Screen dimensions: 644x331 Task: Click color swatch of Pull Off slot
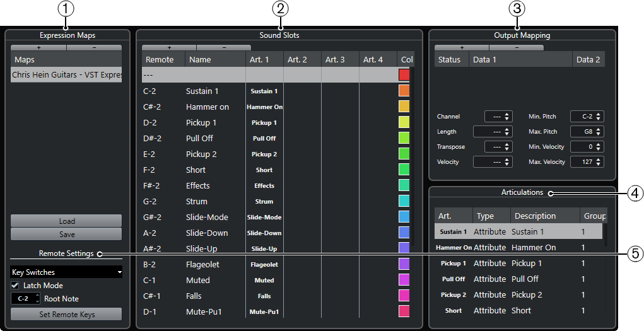[404, 138]
